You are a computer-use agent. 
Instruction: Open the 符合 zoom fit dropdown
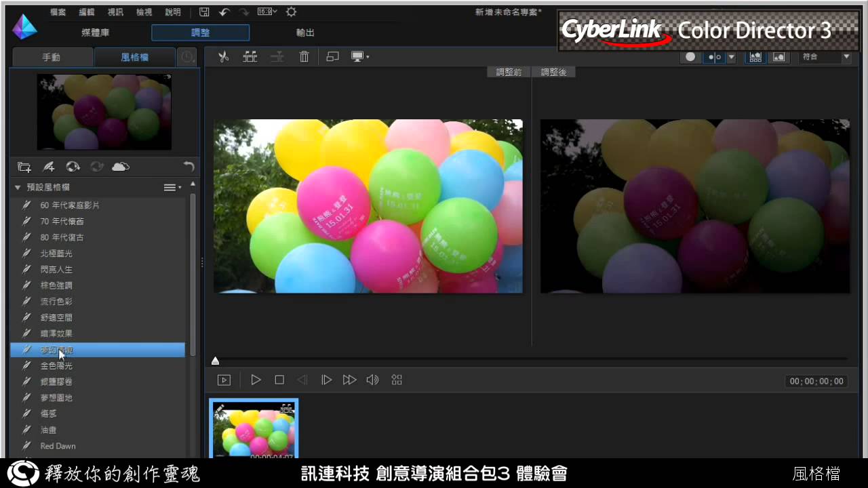point(825,57)
